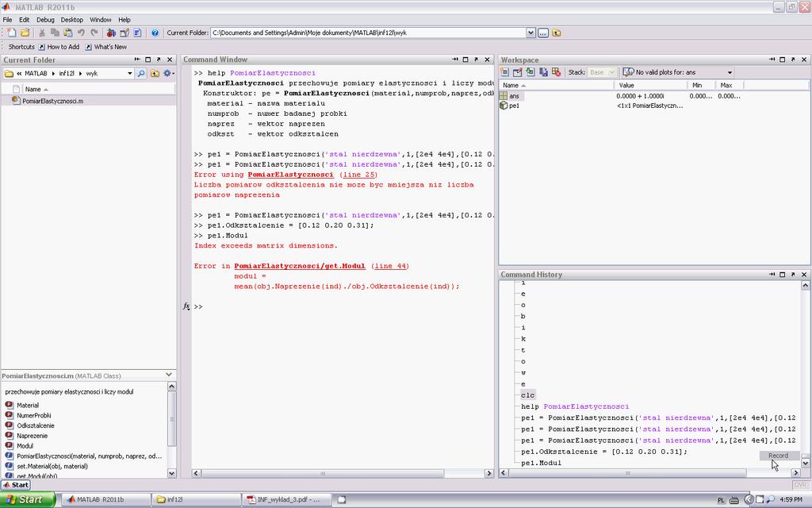Open the plot selector dropdown for ans
Viewport: 812px width, 508px height.
pyautogui.click(x=730, y=72)
